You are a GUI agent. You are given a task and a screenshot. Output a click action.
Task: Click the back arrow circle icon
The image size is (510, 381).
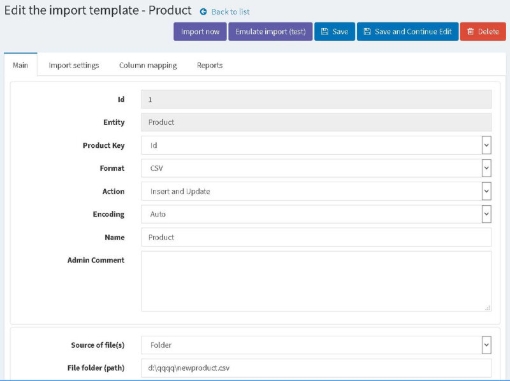(203, 12)
